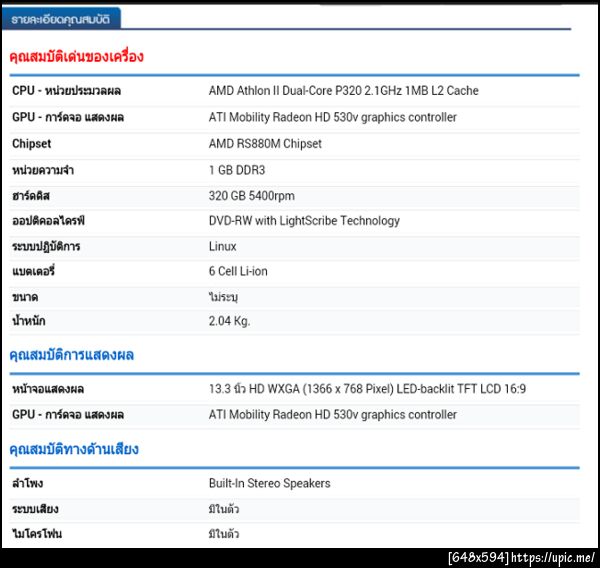Select the 'Chipset' row label
Viewport: 600px width, 568px height.
(31, 144)
